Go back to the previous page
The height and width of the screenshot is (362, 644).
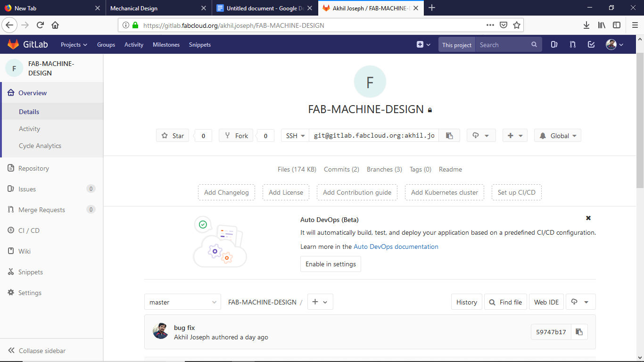point(10,25)
